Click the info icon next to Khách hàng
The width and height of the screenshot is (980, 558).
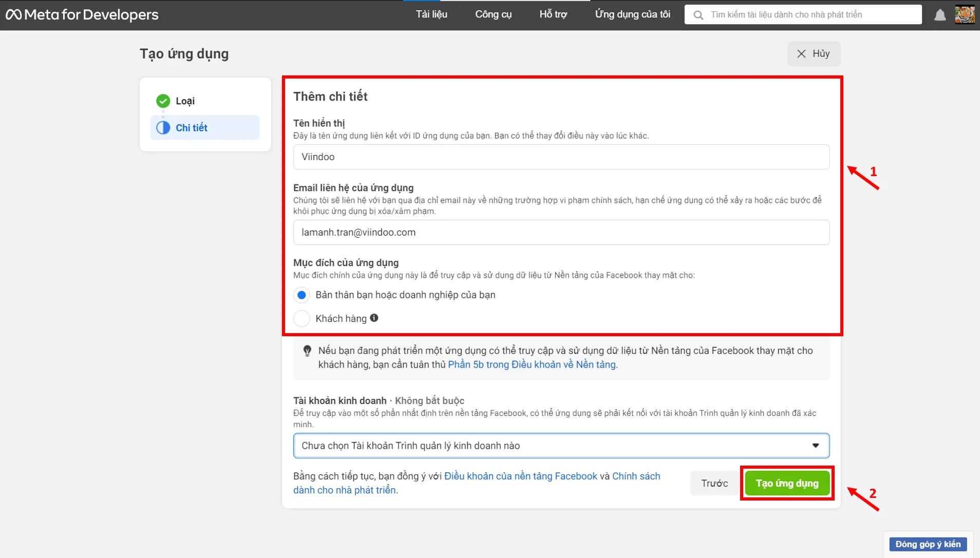[374, 318]
